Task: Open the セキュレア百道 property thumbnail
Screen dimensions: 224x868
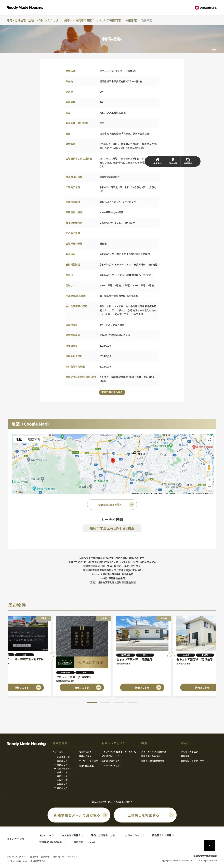Action: [x=82, y=642]
